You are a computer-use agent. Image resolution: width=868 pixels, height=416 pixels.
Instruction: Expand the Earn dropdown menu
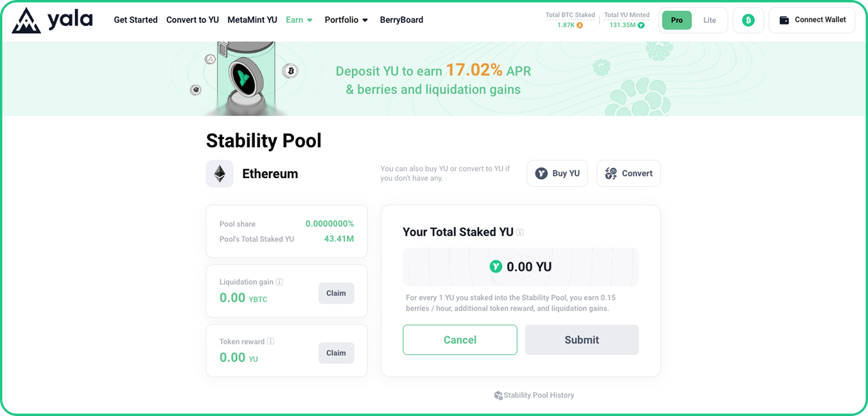click(x=299, y=20)
